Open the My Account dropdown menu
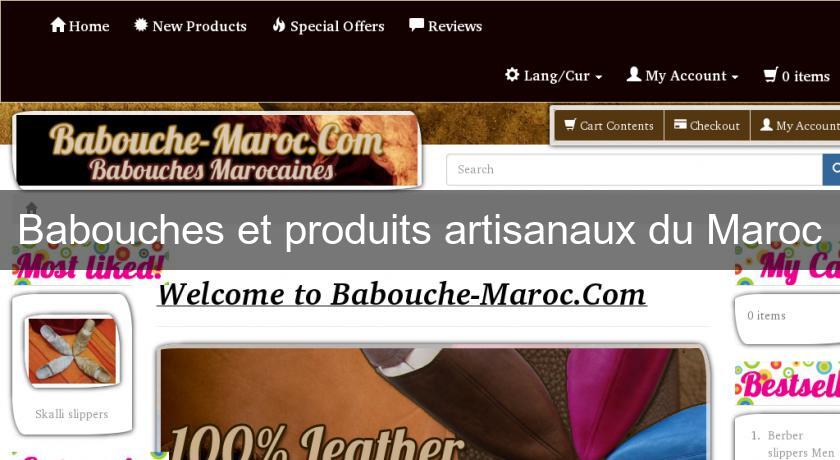Image resolution: width=840 pixels, height=460 pixels. pyautogui.click(x=682, y=76)
